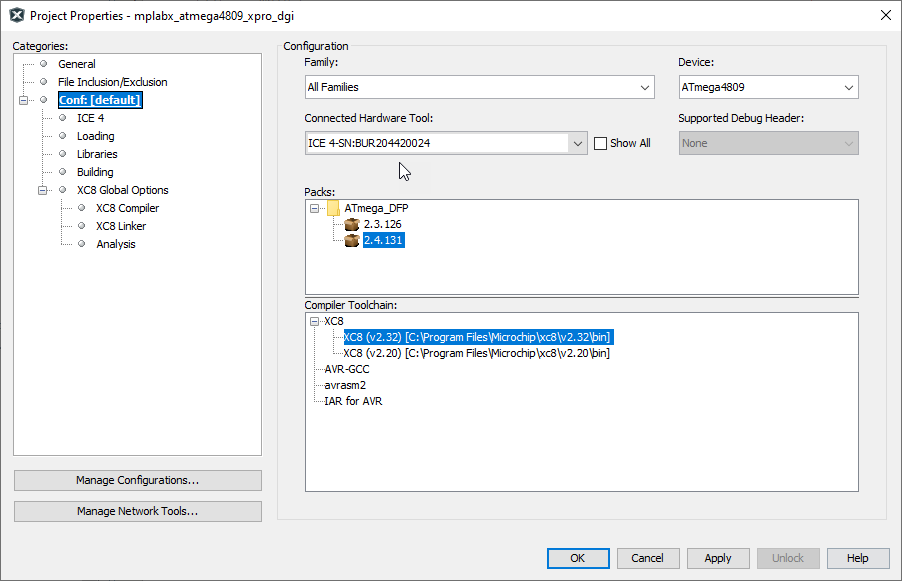Select the General category
This screenshot has width=902, height=581.
point(76,64)
